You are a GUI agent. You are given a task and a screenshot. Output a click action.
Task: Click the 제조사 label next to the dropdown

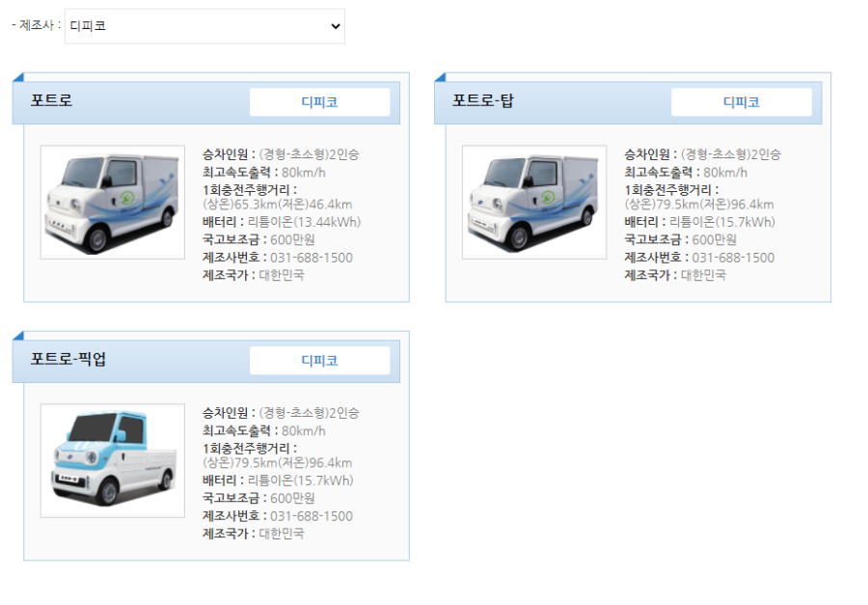[x=36, y=25]
